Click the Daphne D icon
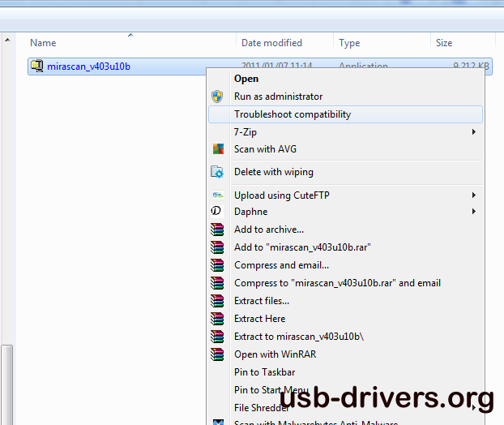Image resolution: width=504 pixels, height=425 pixels. (217, 212)
